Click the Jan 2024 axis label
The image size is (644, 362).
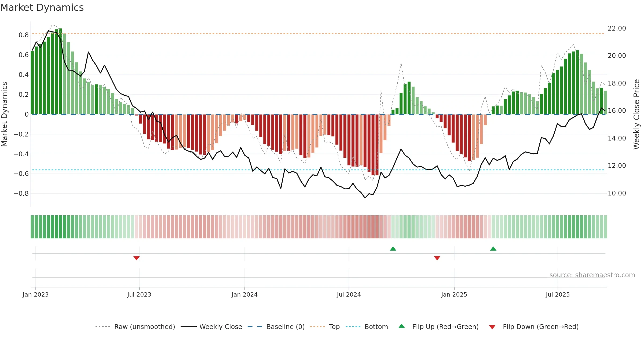[x=245, y=294]
